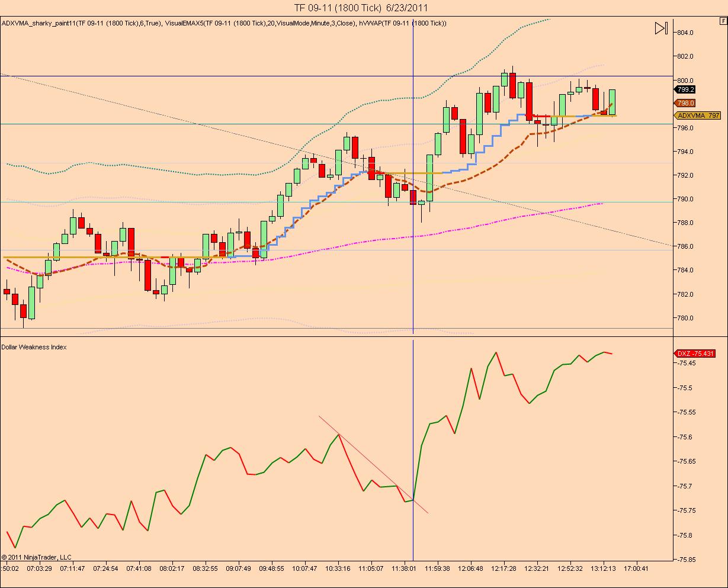Click the 07:03:29 time axis label
This screenshot has width=728, height=588.
click(x=40, y=568)
